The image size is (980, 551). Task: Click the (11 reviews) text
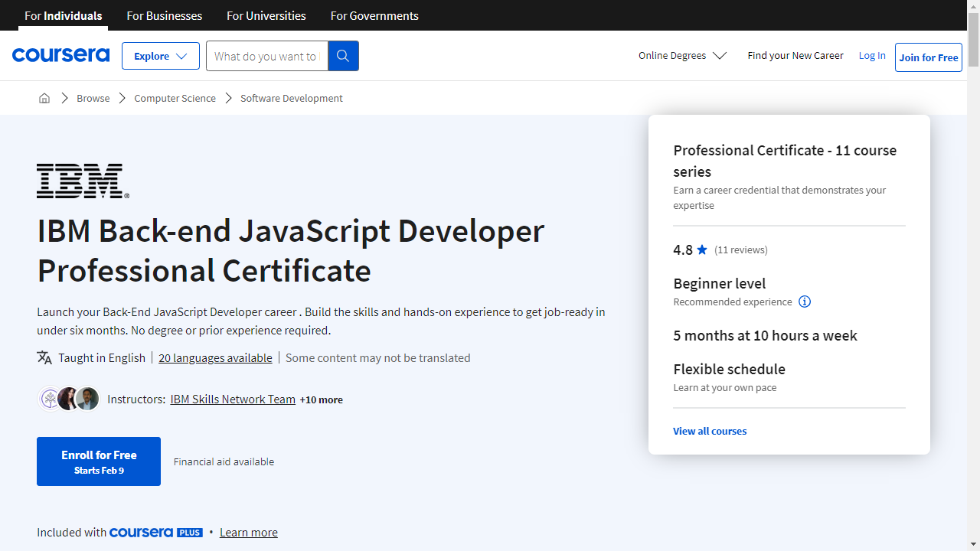click(x=741, y=250)
